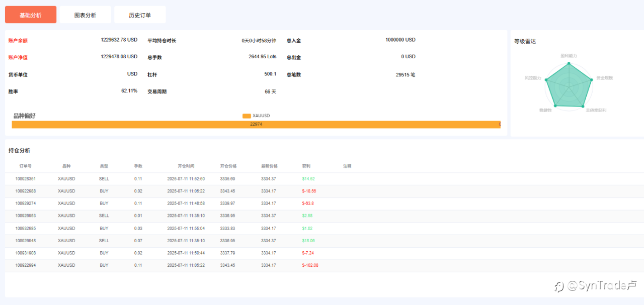The image size is (644, 305).
Task: Select order row 108928351
Action: pos(26,179)
